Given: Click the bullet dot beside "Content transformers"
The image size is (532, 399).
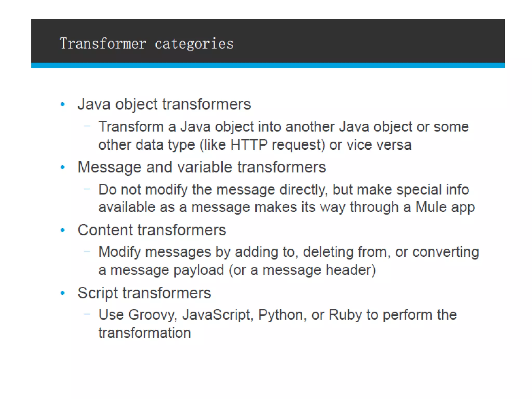Looking at the screenshot, I should pyautogui.click(x=63, y=230).
